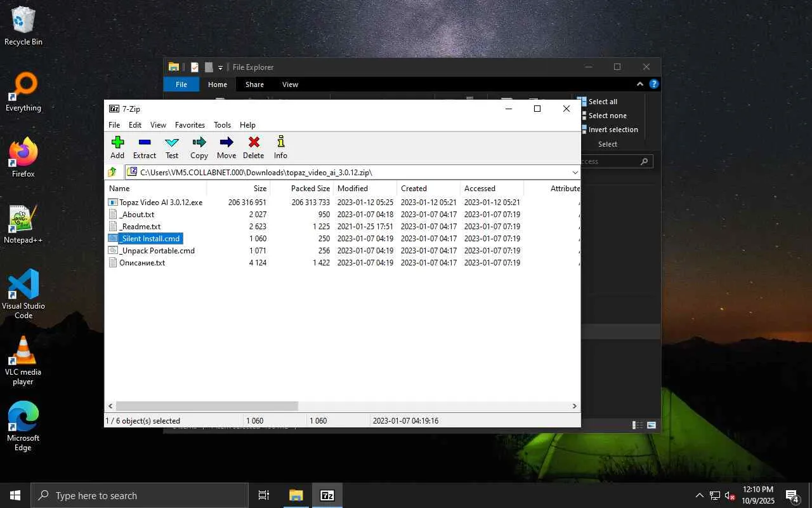
Task: Open the Firefox desktop shortcut
Action: click(23, 158)
